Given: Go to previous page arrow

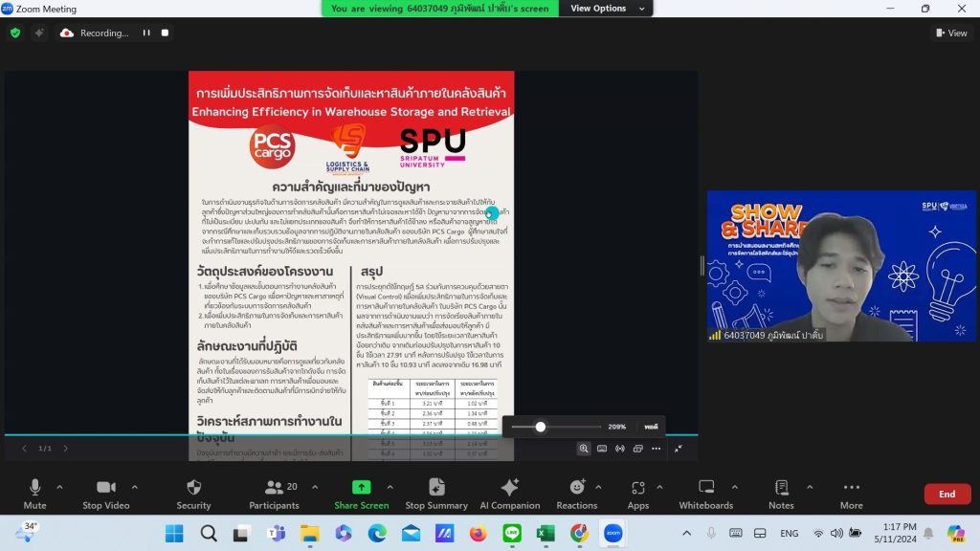Looking at the screenshot, I should [x=24, y=449].
